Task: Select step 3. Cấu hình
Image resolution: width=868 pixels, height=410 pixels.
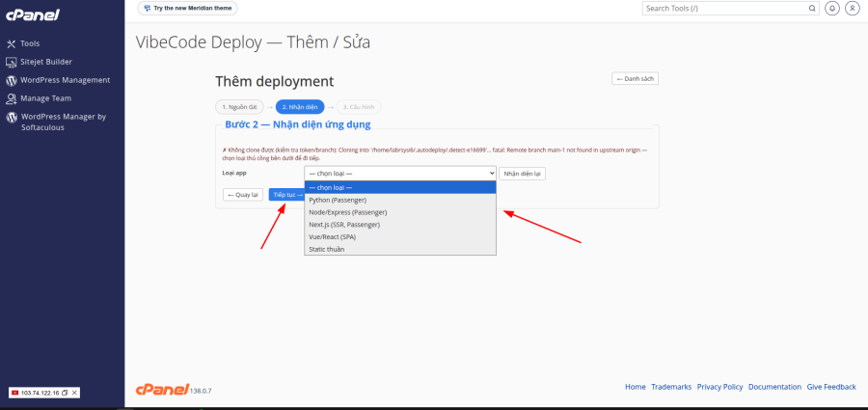Action: (358, 107)
